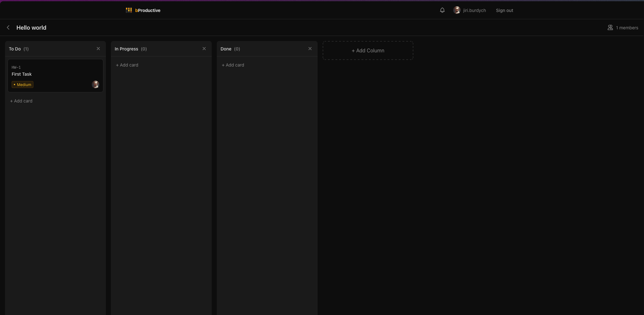
Task: Open the To Do column header menu
Action: (x=14, y=49)
